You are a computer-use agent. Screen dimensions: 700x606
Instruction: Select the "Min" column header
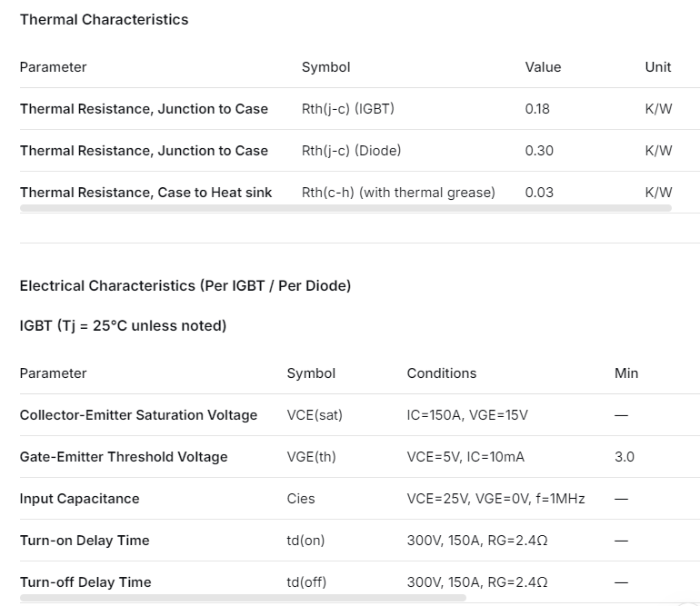pos(626,373)
